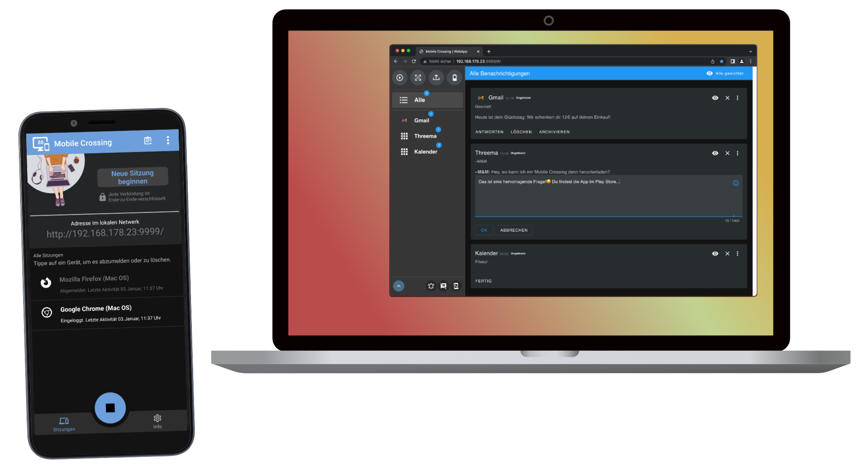Select 'Threema' filter in sidebar
868x470 pixels.
(427, 136)
